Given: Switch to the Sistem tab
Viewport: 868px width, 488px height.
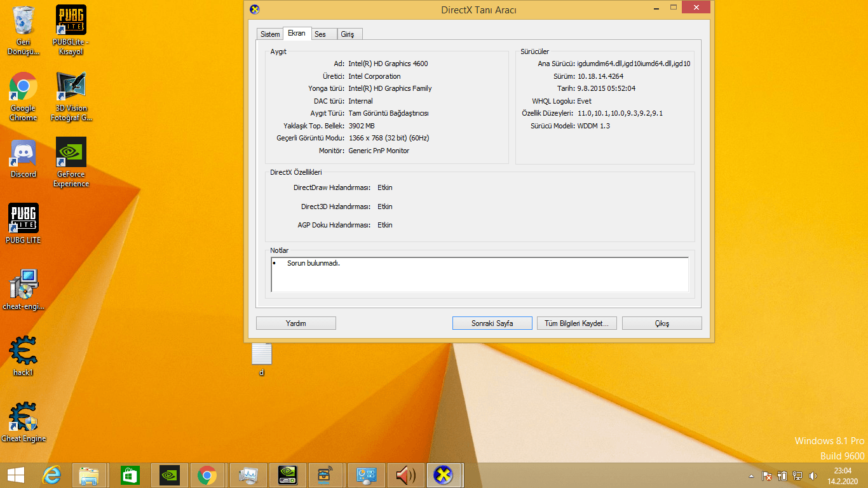Looking at the screenshot, I should pyautogui.click(x=270, y=34).
